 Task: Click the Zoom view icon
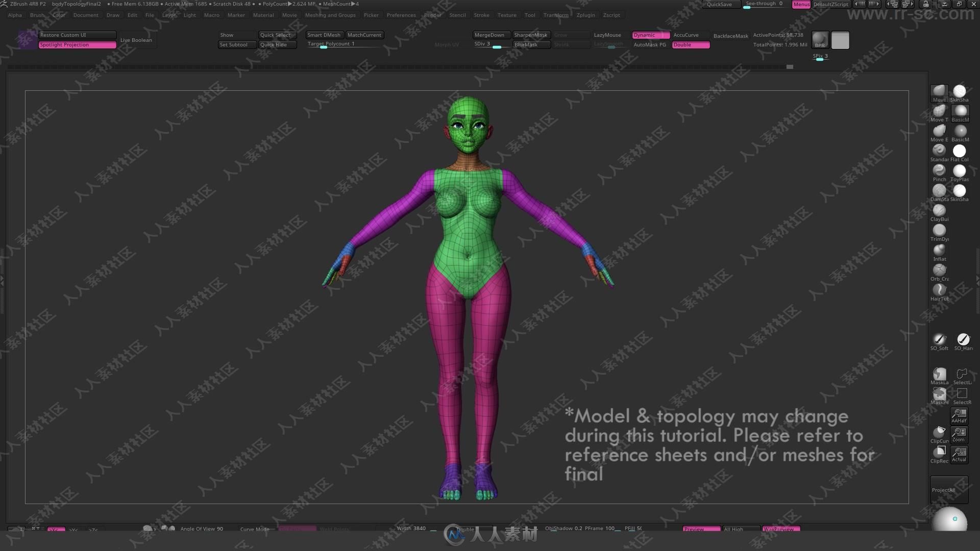coord(959,435)
